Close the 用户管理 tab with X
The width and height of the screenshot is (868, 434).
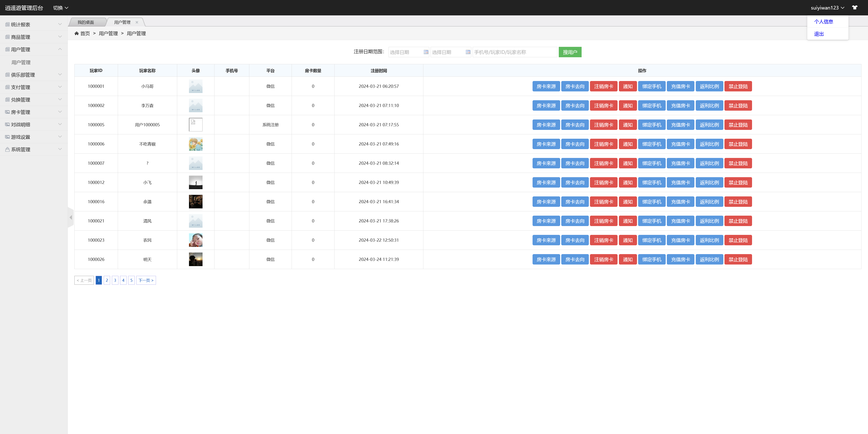pos(137,22)
